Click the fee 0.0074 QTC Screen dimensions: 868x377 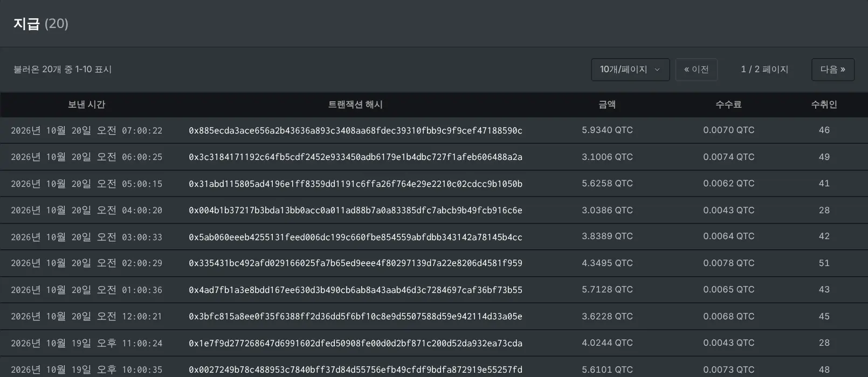coord(728,157)
